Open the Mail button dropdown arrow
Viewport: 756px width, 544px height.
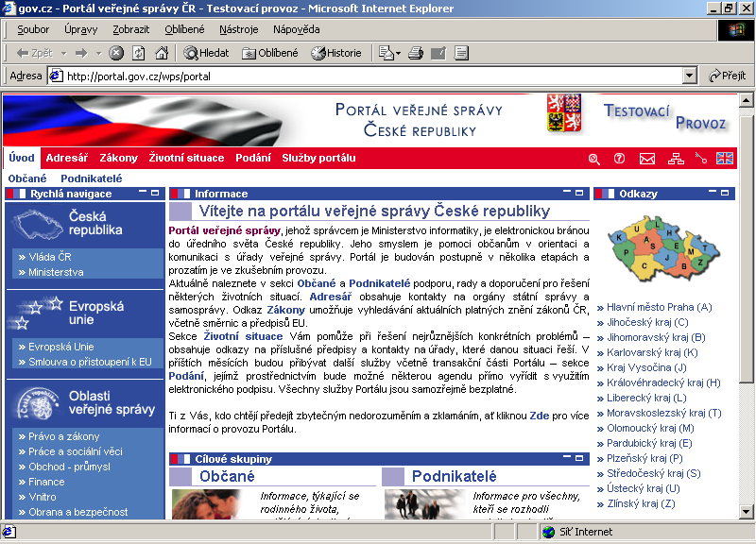[x=398, y=53]
